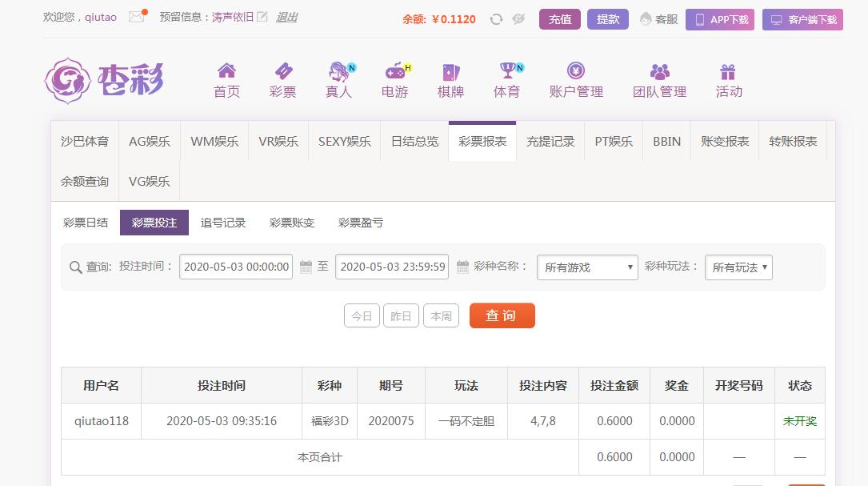Image resolution: width=868 pixels, height=486 pixels.
Task: Expand the 所有游戏 lottery type dropdown
Action: coord(587,267)
